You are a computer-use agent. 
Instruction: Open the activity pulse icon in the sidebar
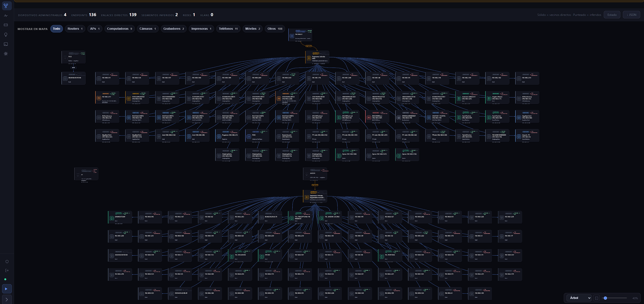pyautogui.click(x=6, y=16)
